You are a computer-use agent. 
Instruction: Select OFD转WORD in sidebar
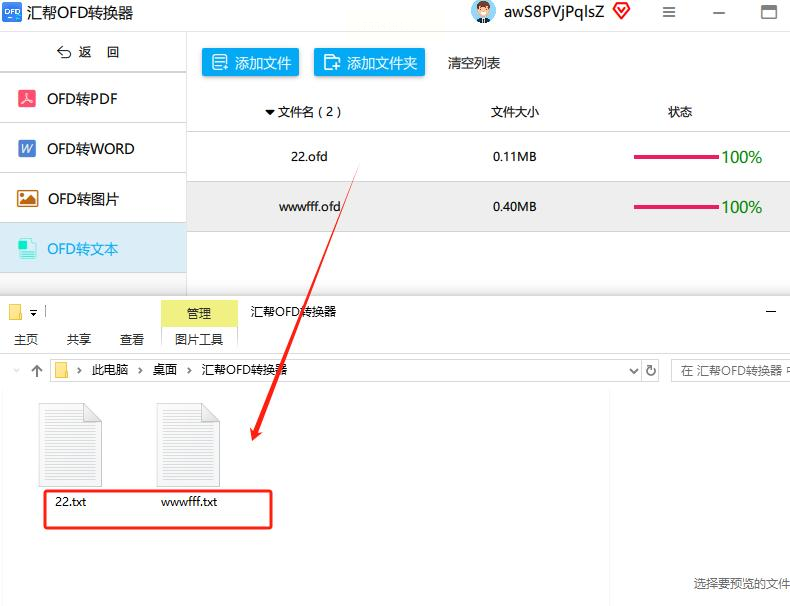[93, 149]
